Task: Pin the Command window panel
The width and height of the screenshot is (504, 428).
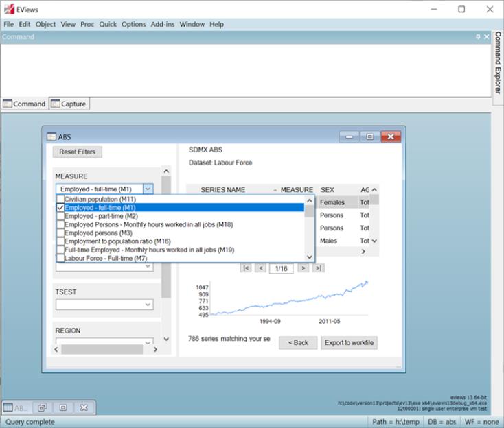Action: 478,36
